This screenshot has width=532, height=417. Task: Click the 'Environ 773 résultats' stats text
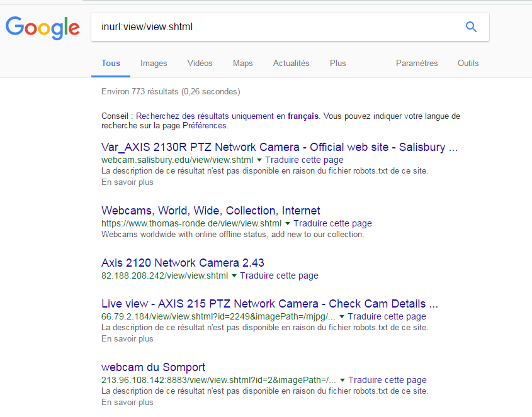click(171, 92)
